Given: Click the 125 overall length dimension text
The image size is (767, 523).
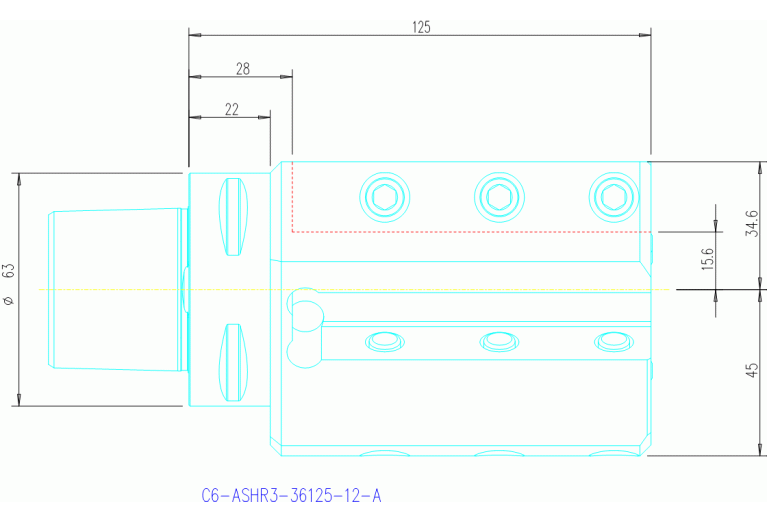Looking at the screenshot, I should [421, 27].
